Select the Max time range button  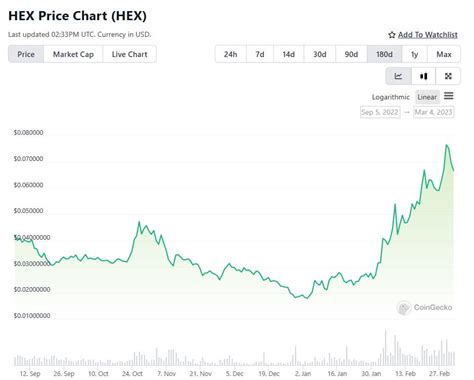pos(444,54)
